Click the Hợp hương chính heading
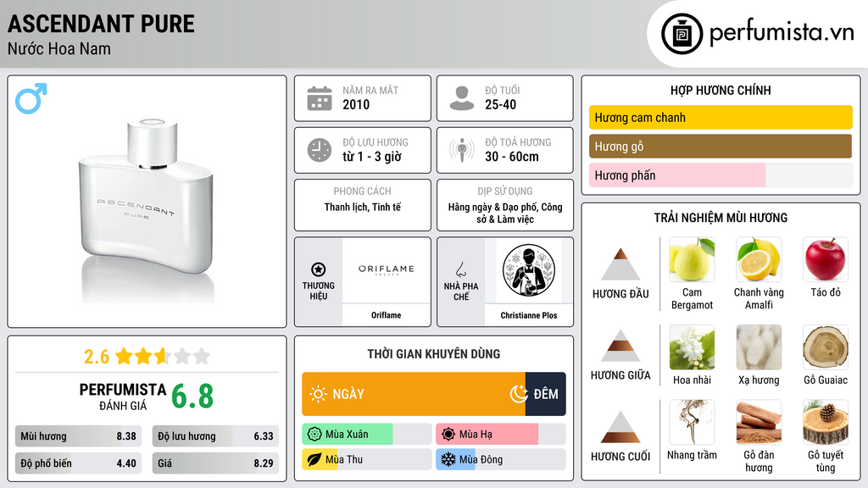Image resolution: width=868 pixels, height=488 pixels. pos(721,90)
